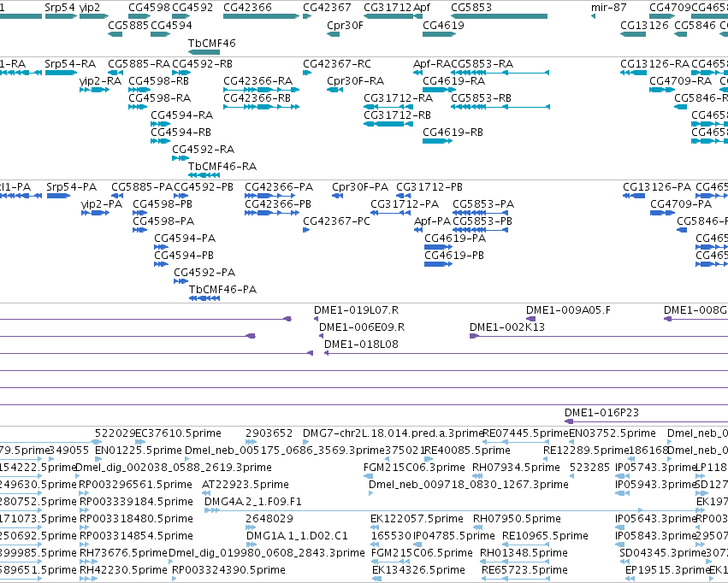Click the CG42366-RA transcript label
Image resolution: width=728 pixels, height=583 pixels.
click(257, 81)
